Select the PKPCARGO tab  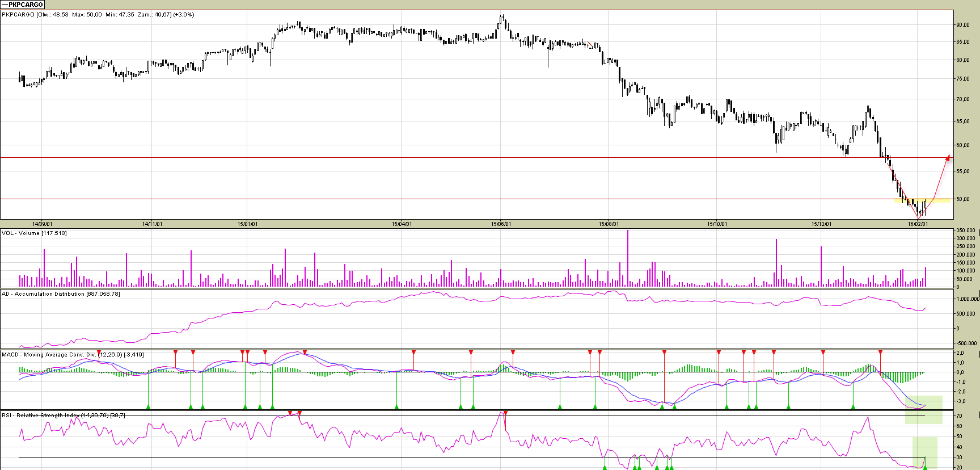pyautogui.click(x=23, y=5)
